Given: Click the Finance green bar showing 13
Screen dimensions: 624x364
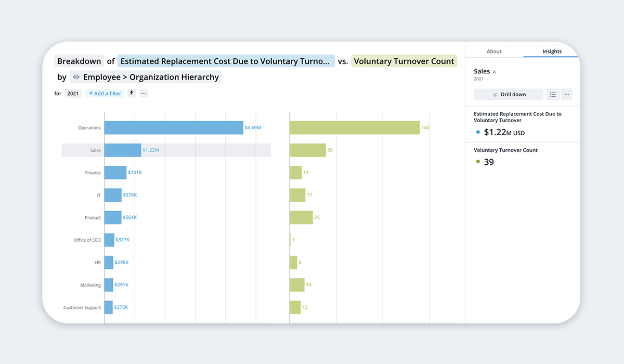Looking at the screenshot, I should (295, 173).
